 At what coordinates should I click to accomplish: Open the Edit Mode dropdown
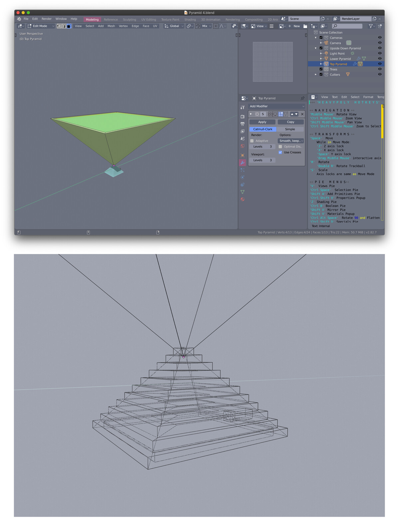[41, 26]
